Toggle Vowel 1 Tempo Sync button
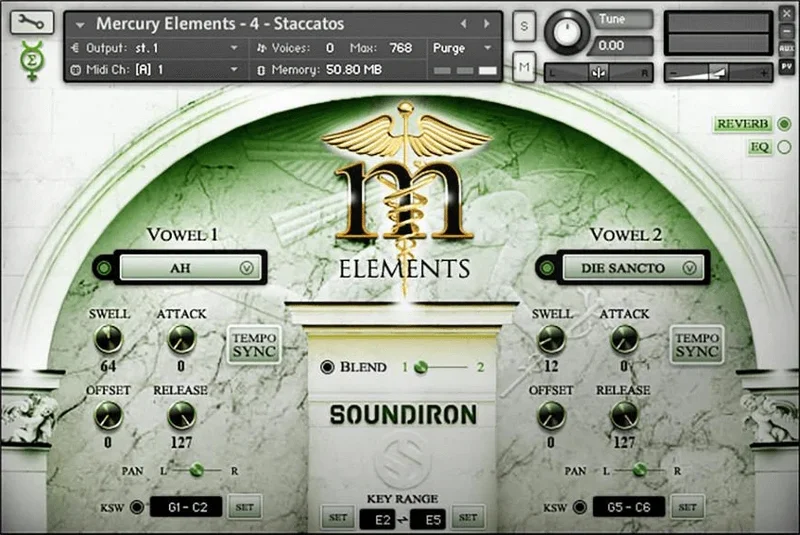The width and height of the screenshot is (800, 535). coord(254,345)
